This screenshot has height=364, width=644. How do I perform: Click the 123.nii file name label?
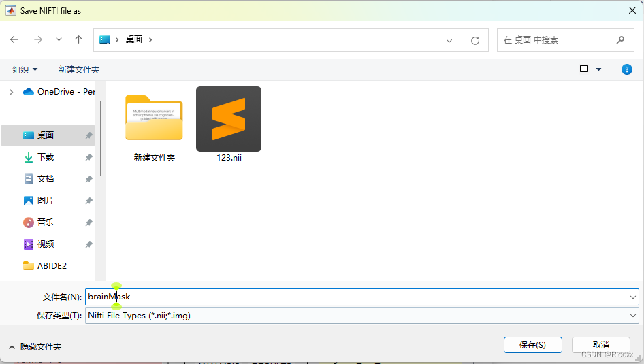click(229, 158)
